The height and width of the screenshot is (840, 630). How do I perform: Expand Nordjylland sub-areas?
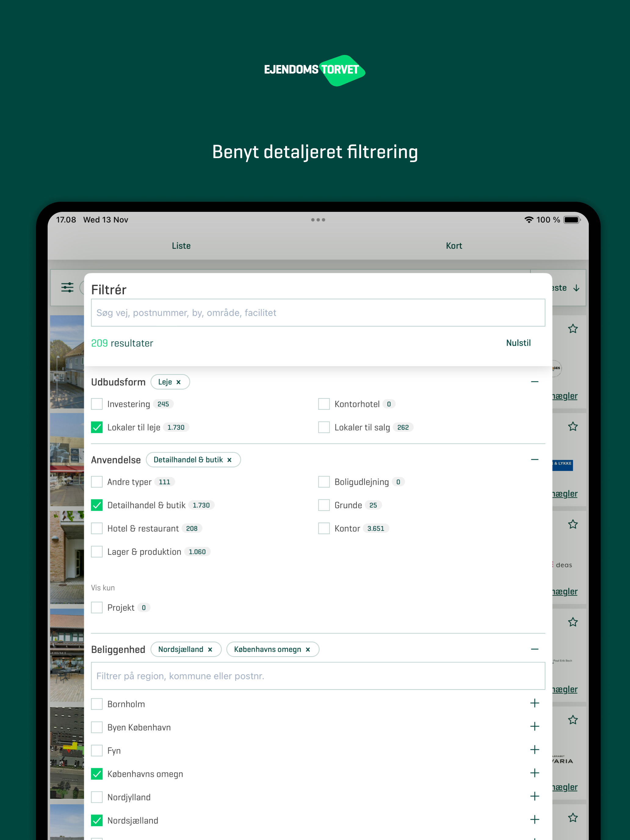pyautogui.click(x=535, y=796)
